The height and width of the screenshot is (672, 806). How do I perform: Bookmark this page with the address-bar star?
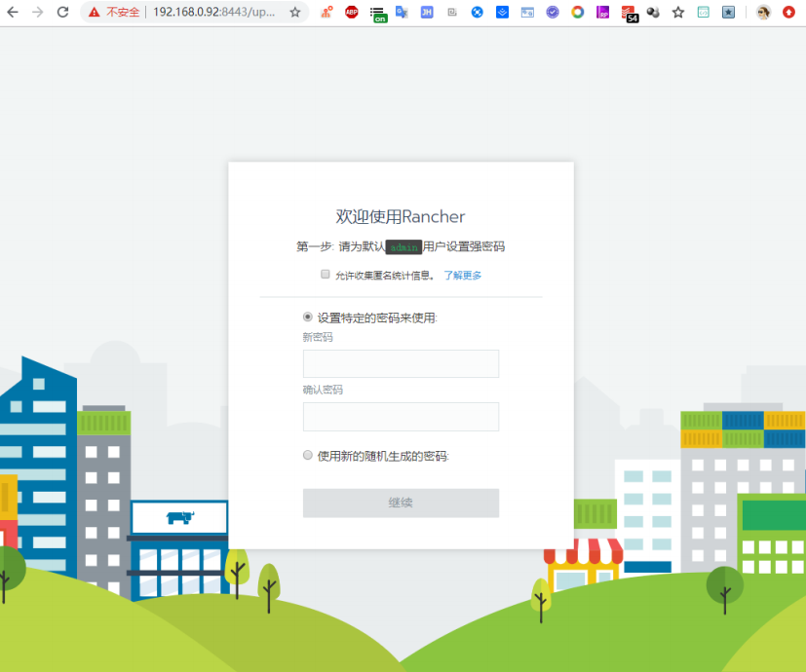[295, 13]
